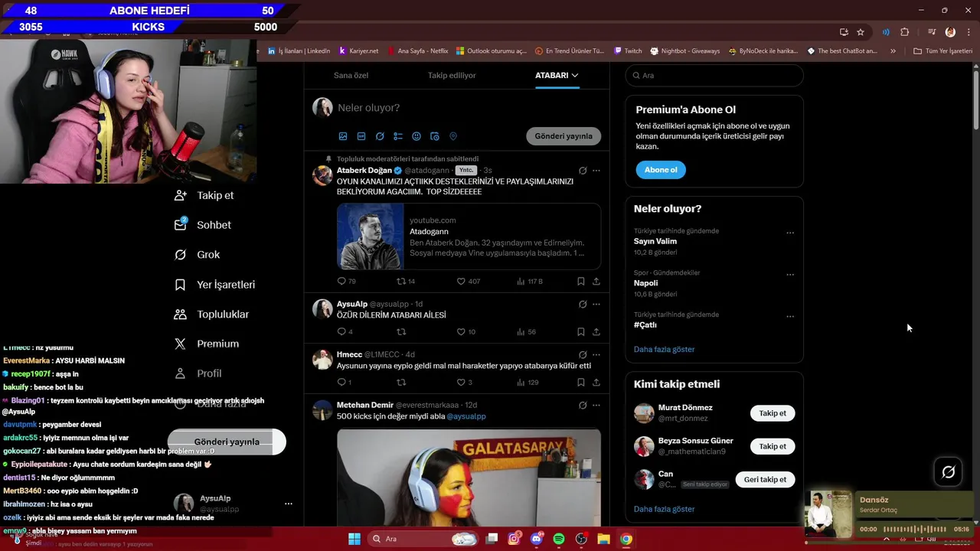980x551 pixels.
Task: Expand the hidden bookmarks overflow chevron
Action: (x=893, y=51)
